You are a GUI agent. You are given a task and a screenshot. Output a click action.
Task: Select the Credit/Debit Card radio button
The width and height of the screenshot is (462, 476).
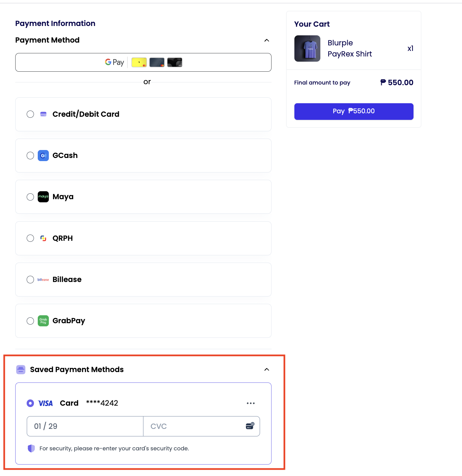click(30, 114)
